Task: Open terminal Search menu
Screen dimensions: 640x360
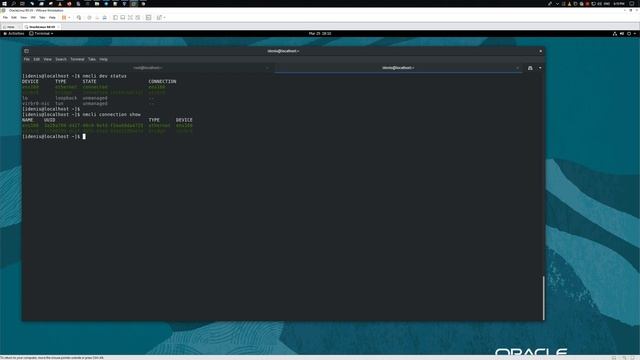Action: coord(61,59)
